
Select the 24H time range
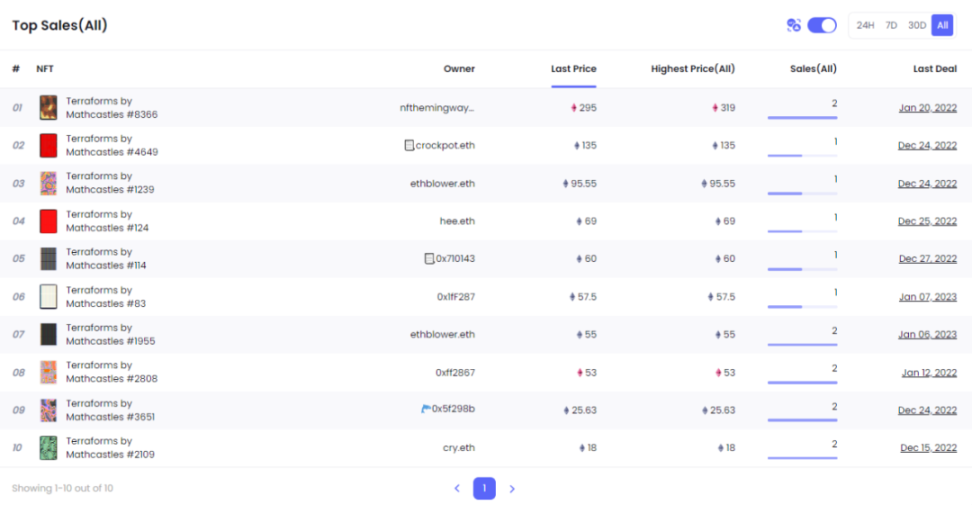(x=865, y=25)
